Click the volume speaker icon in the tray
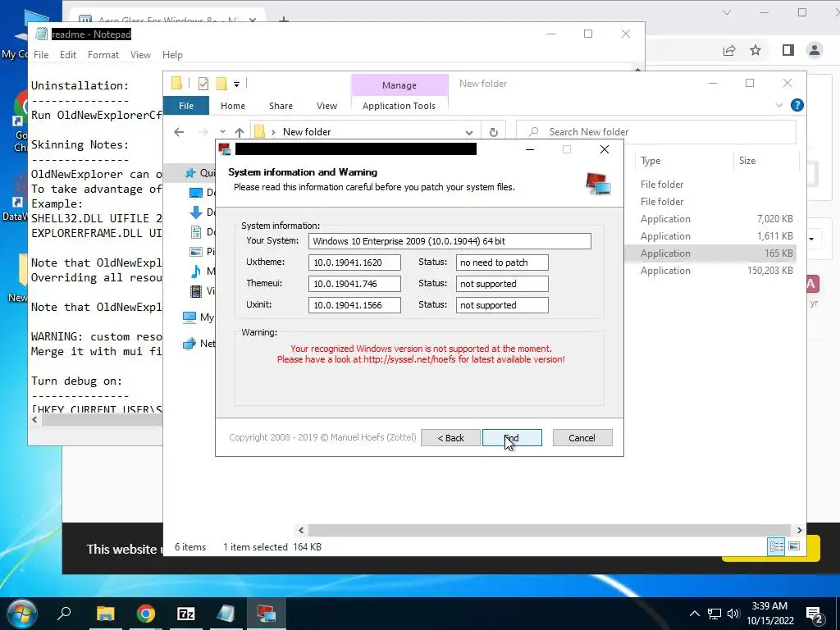The image size is (840, 630). (x=733, y=614)
